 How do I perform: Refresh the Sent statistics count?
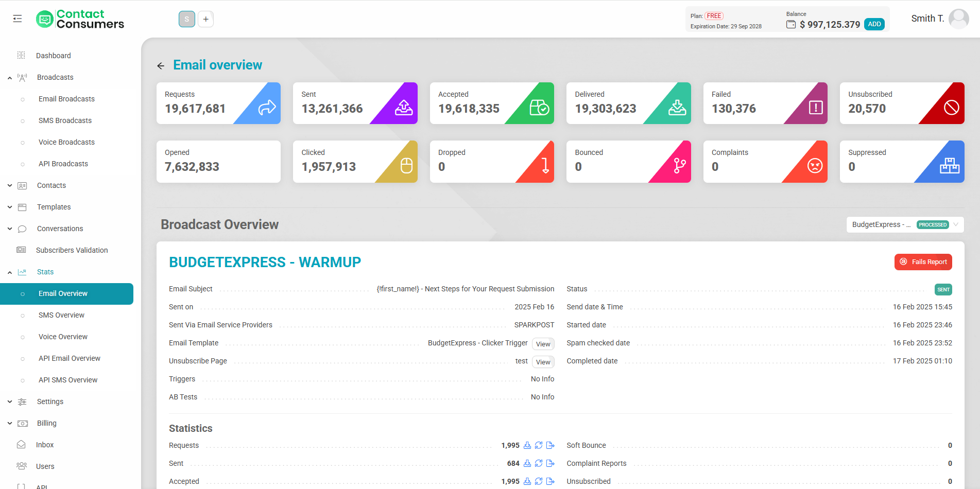pyautogui.click(x=539, y=463)
